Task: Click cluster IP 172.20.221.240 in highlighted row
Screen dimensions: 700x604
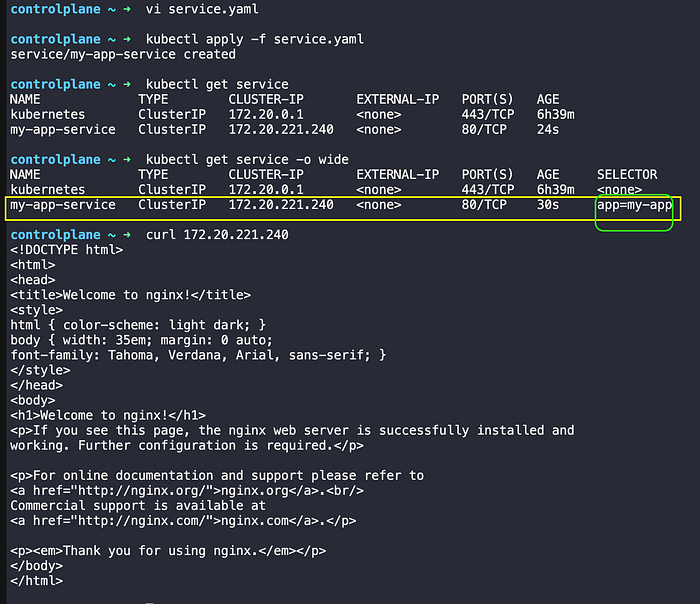Action: [281, 205]
